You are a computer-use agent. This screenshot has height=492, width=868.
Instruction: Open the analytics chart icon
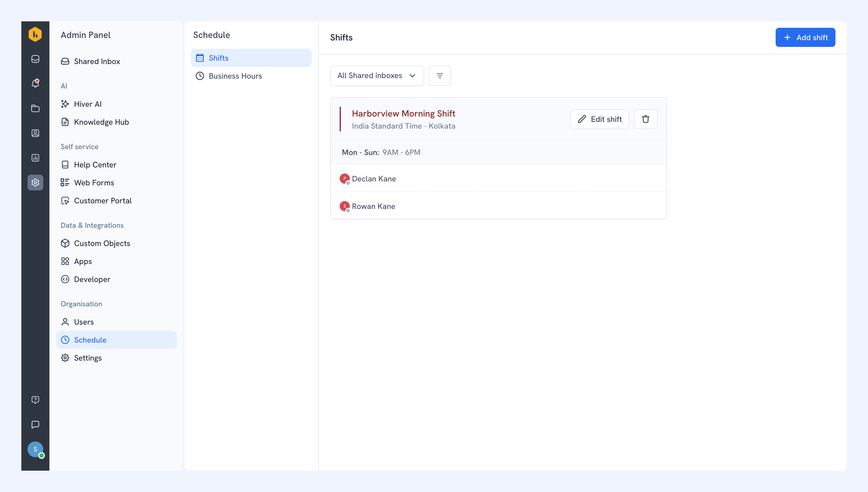point(35,158)
